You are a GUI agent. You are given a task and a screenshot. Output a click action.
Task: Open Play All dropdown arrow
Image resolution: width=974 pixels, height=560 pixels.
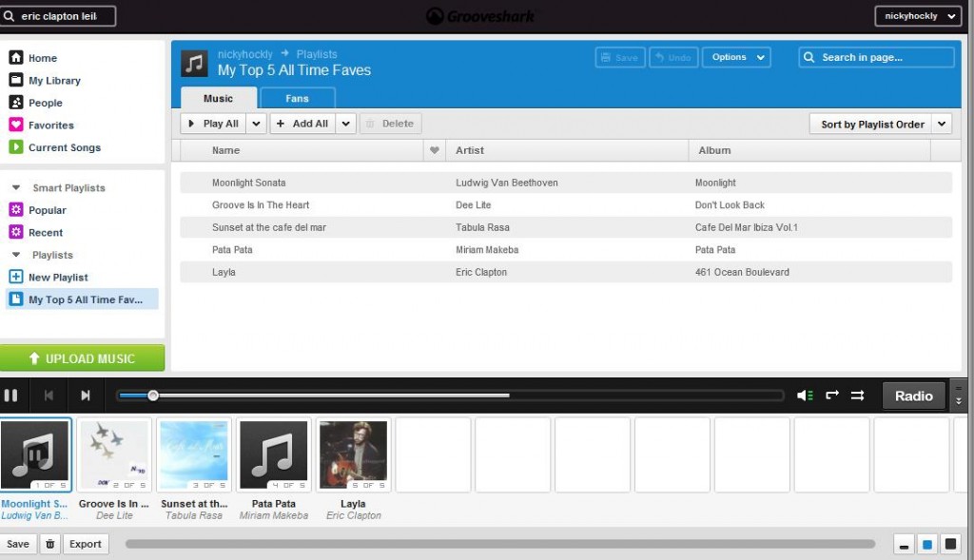[x=257, y=124]
